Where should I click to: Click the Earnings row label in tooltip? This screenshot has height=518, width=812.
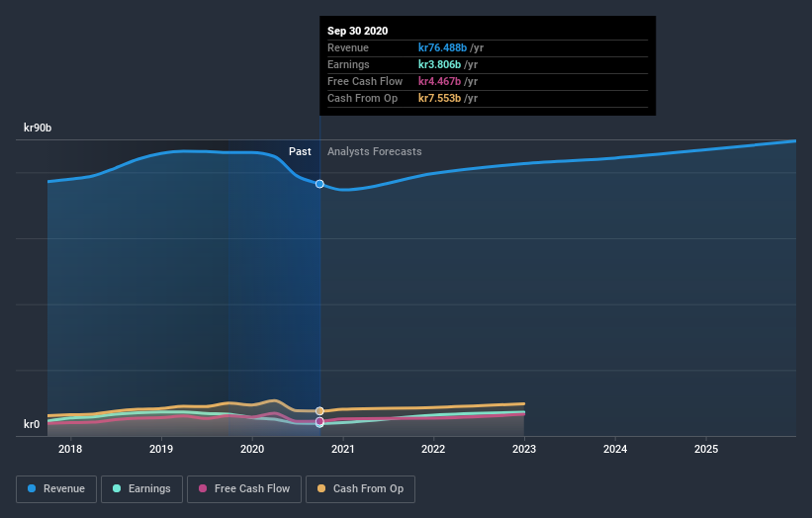click(x=348, y=64)
